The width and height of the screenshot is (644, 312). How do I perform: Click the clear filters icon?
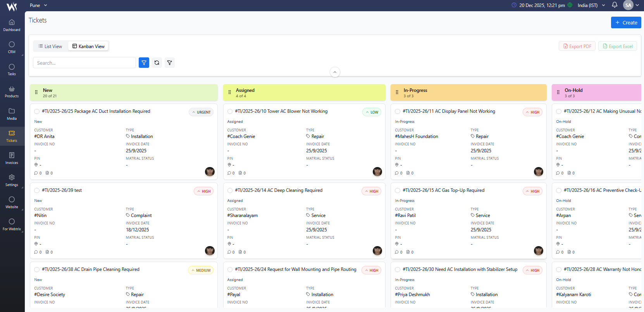click(170, 63)
